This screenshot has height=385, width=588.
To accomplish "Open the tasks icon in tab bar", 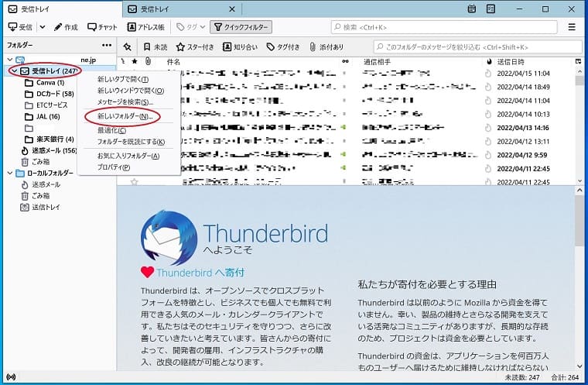I will point(491,9).
